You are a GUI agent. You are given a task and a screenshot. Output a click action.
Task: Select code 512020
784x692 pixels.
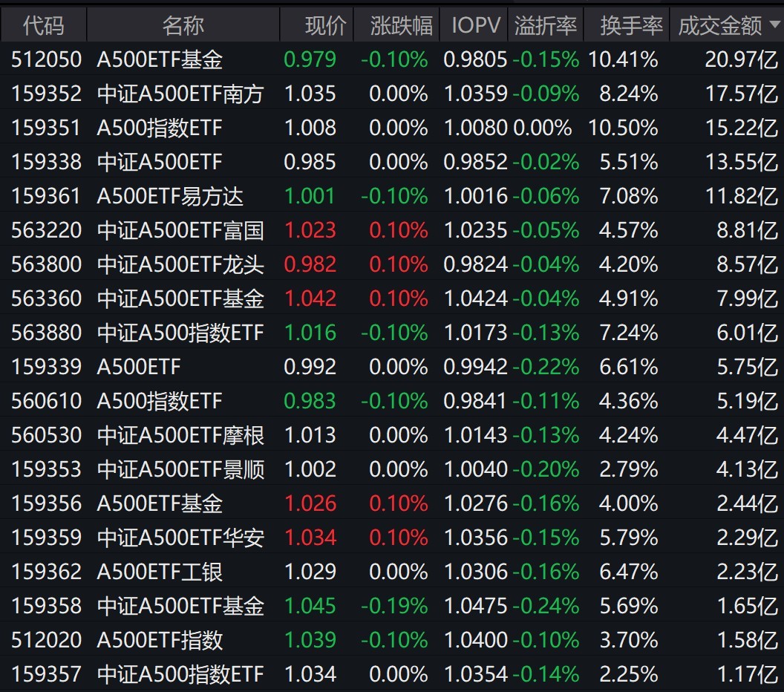pyautogui.click(x=46, y=640)
